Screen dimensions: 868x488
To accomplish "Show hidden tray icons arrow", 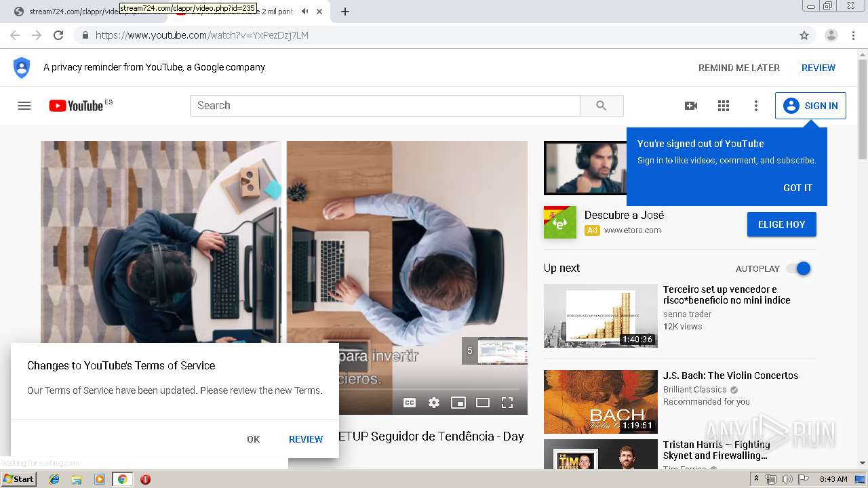I will point(756,479).
